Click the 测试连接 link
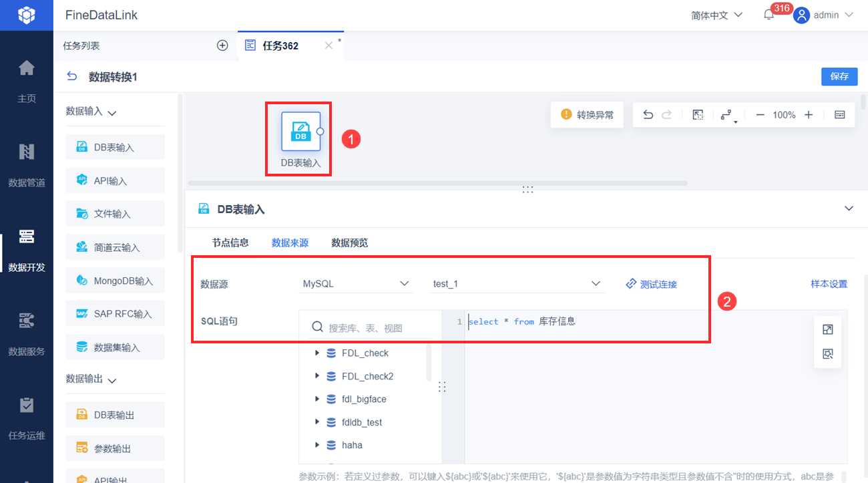Image resolution: width=868 pixels, height=483 pixels. point(651,284)
